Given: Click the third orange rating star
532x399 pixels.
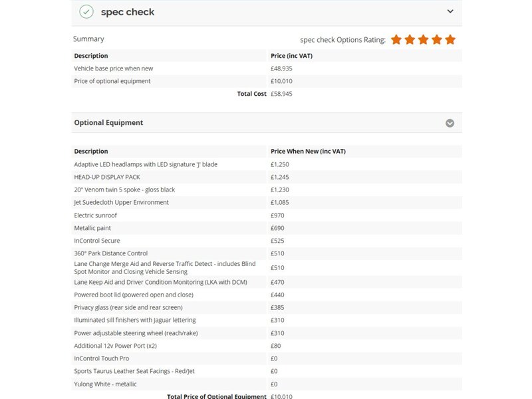Looking at the screenshot, I should 423,39.
